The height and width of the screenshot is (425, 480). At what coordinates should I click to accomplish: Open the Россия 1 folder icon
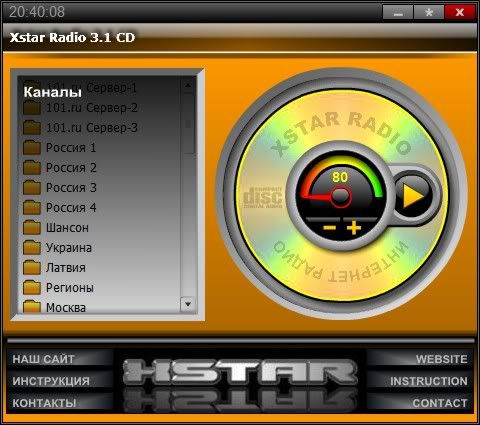(x=32, y=148)
